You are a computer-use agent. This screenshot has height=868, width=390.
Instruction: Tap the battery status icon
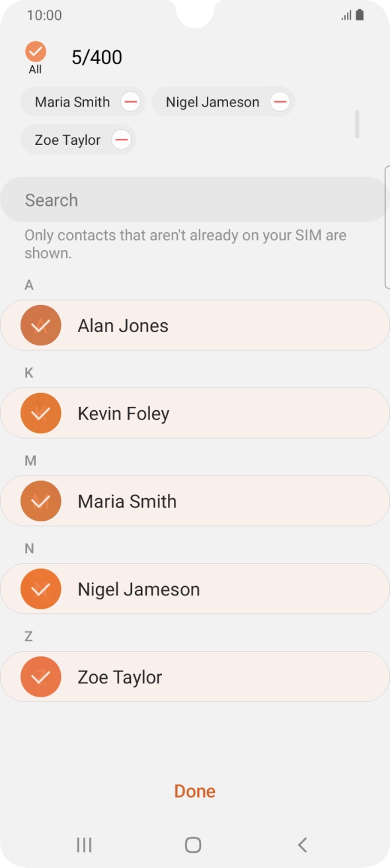coord(360,15)
